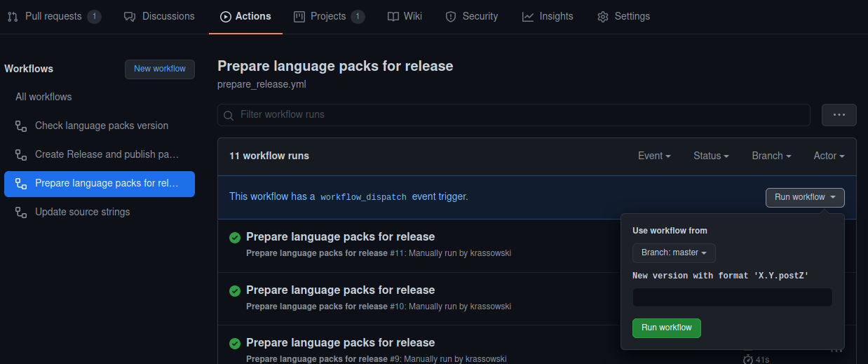Click the search magnifier icon in filter box
Image resolution: width=868 pixels, height=364 pixels.
point(229,115)
